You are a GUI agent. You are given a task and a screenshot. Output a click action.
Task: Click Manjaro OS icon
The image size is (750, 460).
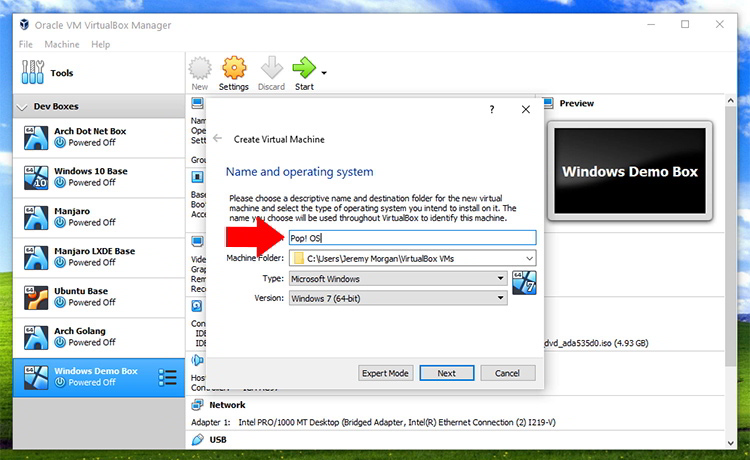click(36, 218)
